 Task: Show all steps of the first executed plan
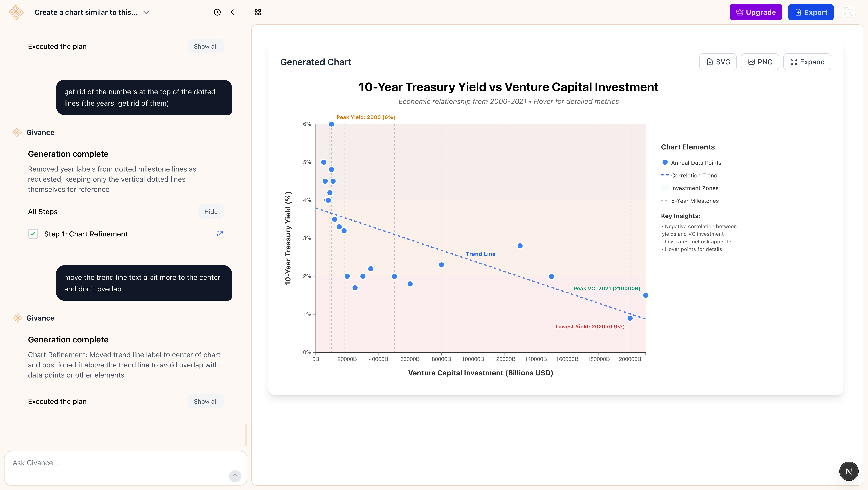[x=206, y=47]
